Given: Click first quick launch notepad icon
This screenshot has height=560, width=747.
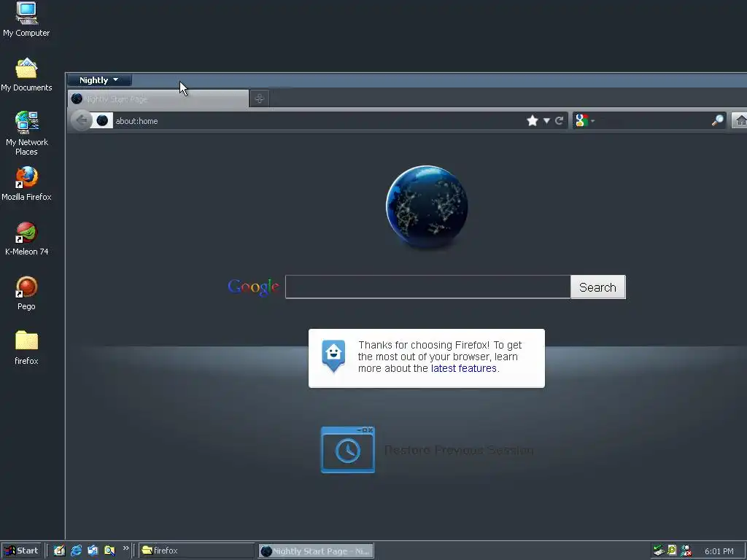Looking at the screenshot, I should (59, 551).
